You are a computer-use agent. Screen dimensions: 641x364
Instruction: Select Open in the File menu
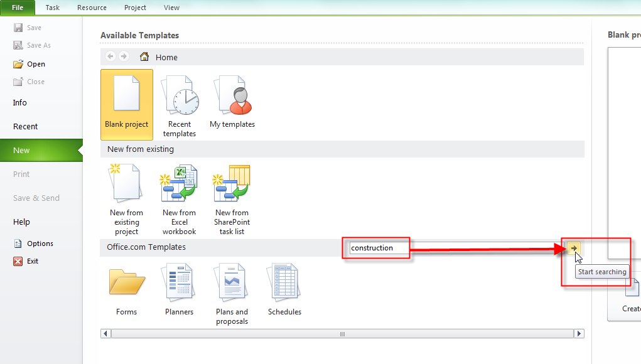(x=36, y=64)
